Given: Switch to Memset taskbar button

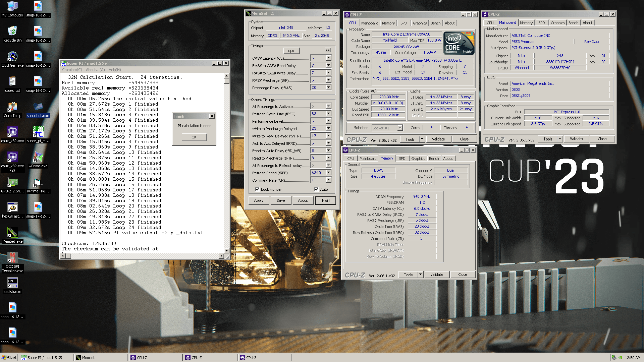Looking at the screenshot, I should 101,358.
